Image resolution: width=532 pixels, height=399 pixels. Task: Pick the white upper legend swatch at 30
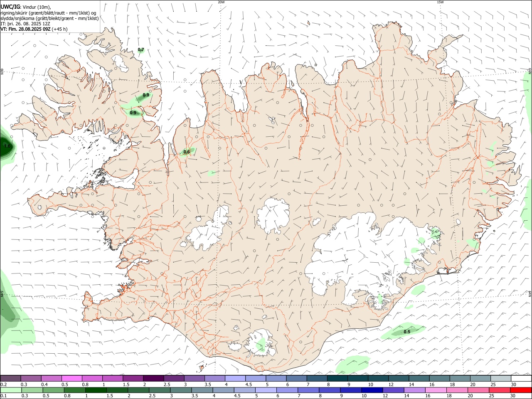(x=521, y=378)
